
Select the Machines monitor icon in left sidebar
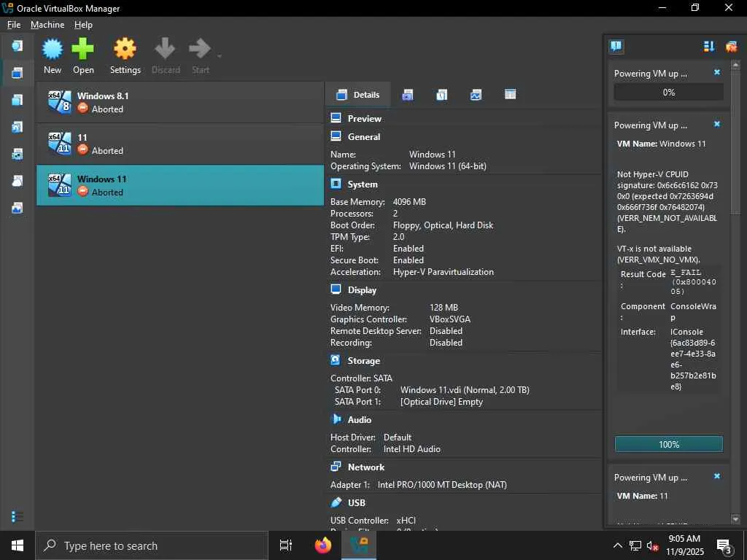[x=18, y=72]
